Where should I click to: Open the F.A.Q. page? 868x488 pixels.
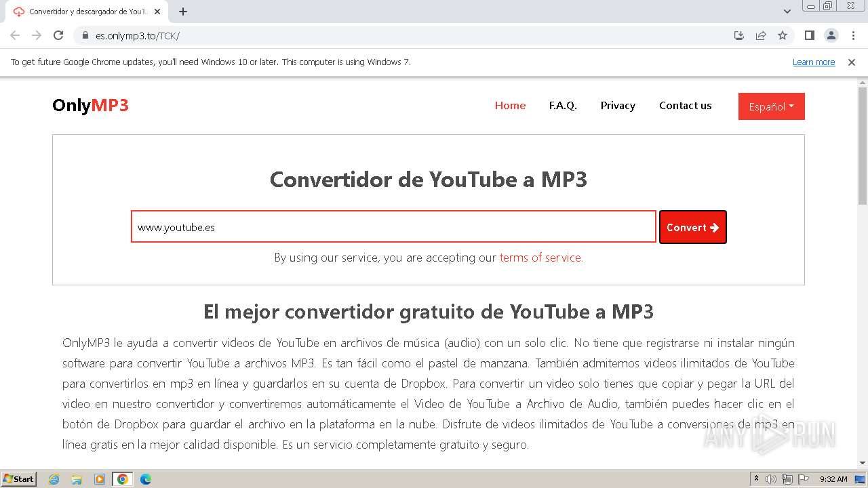pos(563,105)
